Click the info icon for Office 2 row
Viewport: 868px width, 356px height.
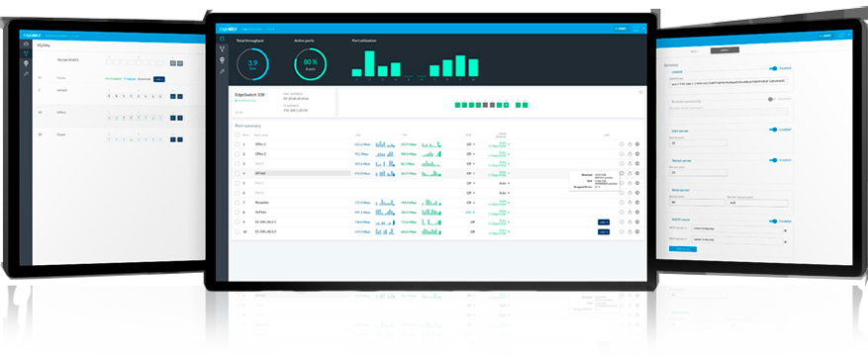point(622,154)
